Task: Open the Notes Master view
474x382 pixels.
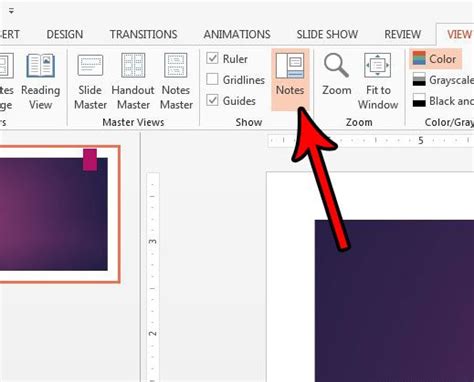Action: click(176, 82)
